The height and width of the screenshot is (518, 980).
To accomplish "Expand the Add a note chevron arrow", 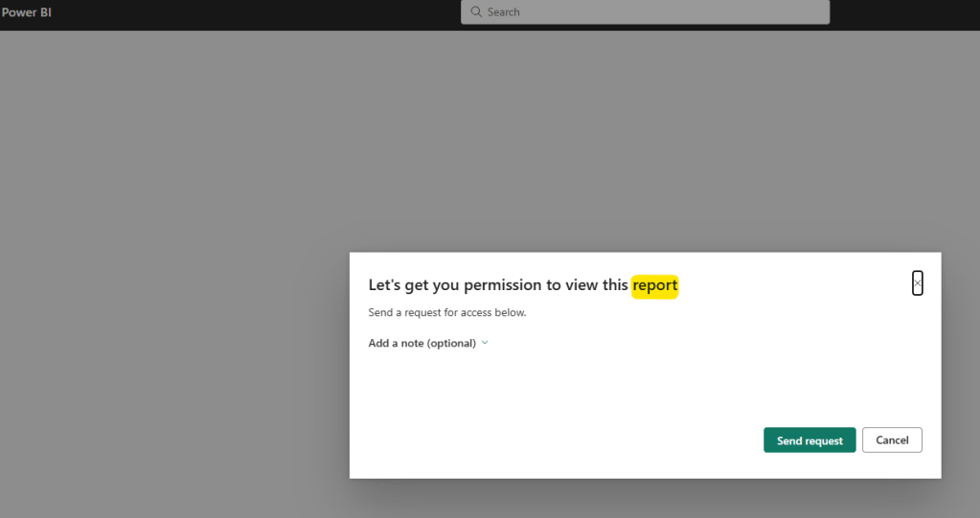I will 485,343.
